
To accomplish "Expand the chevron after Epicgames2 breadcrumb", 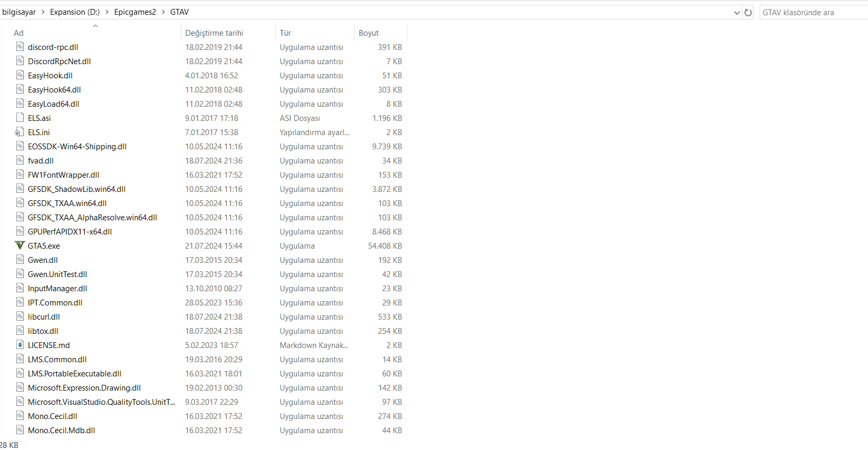I will pyautogui.click(x=164, y=12).
